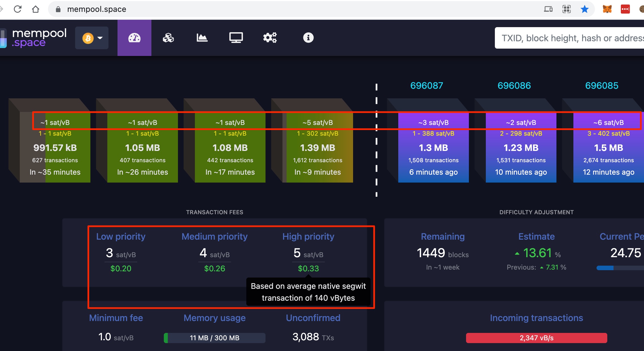Open the dashboard speedometer tab
This screenshot has width=644, height=351.
(134, 38)
